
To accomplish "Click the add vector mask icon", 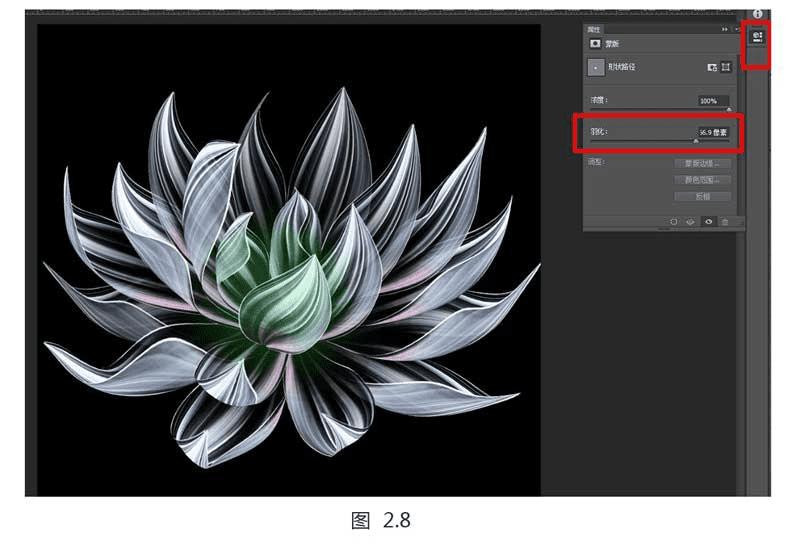I will [726, 67].
